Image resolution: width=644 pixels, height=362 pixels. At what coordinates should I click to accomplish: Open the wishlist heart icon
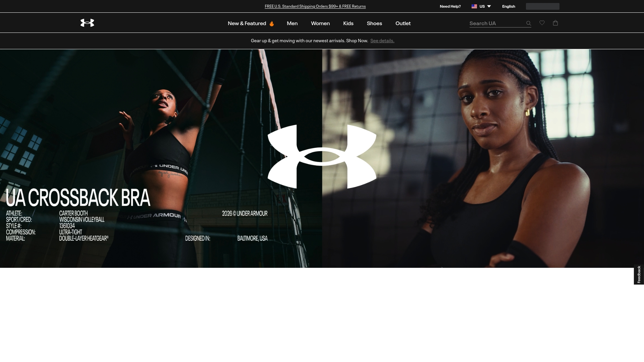click(x=542, y=23)
